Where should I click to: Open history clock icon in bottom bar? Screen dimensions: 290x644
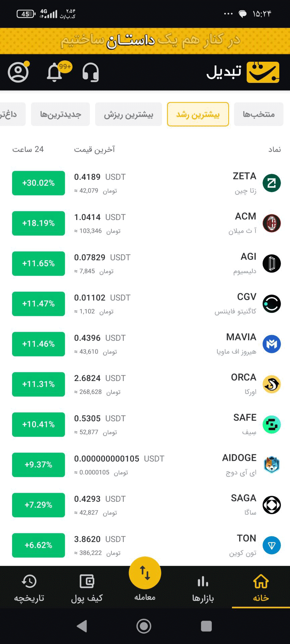(29, 582)
